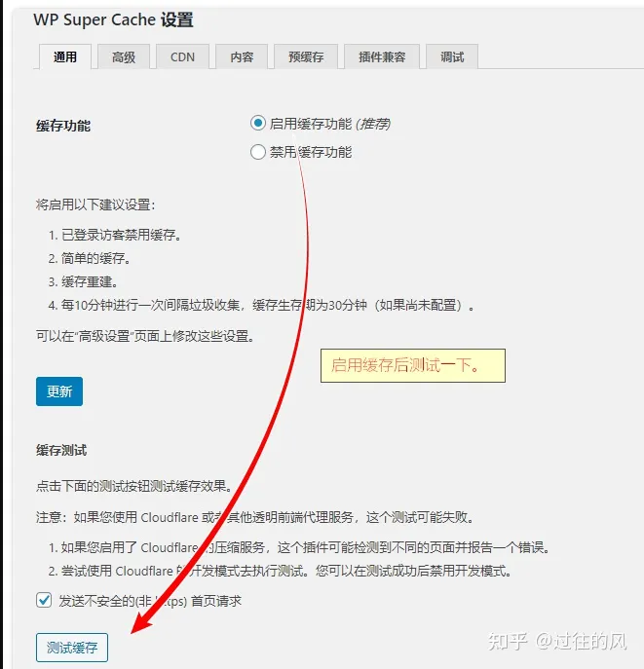Click the 可以在高级设置页面上修改这些设置 text
The image size is (644, 669).
[x=145, y=336]
